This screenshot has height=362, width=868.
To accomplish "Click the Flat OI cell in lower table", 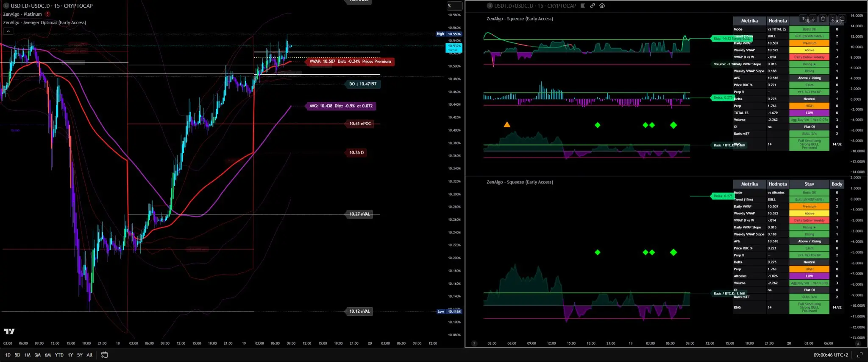I will point(809,290).
